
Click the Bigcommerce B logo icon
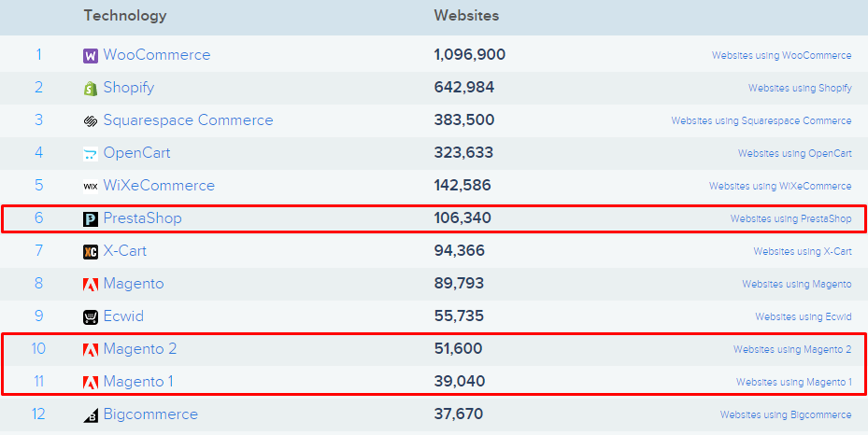click(x=91, y=414)
